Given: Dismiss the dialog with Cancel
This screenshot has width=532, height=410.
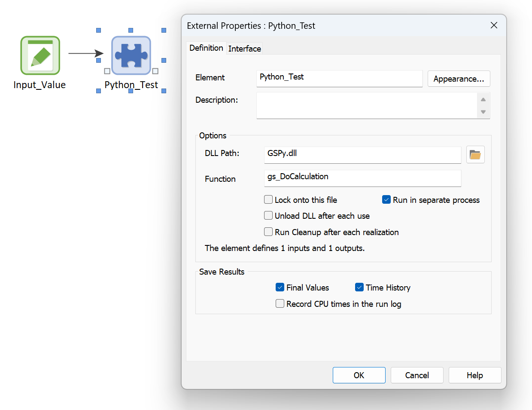Looking at the screenshot, I should point(416,375).
